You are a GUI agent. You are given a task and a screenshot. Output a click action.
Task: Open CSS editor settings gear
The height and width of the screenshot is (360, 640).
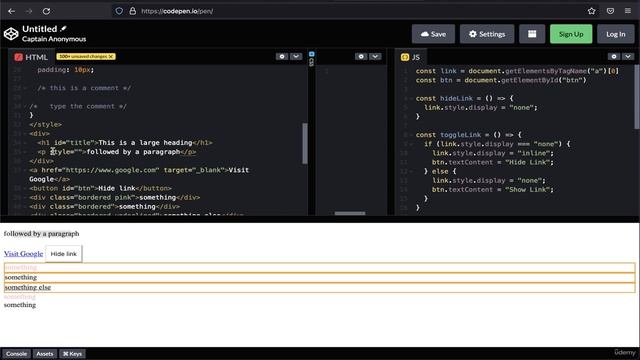coord(361,56)
